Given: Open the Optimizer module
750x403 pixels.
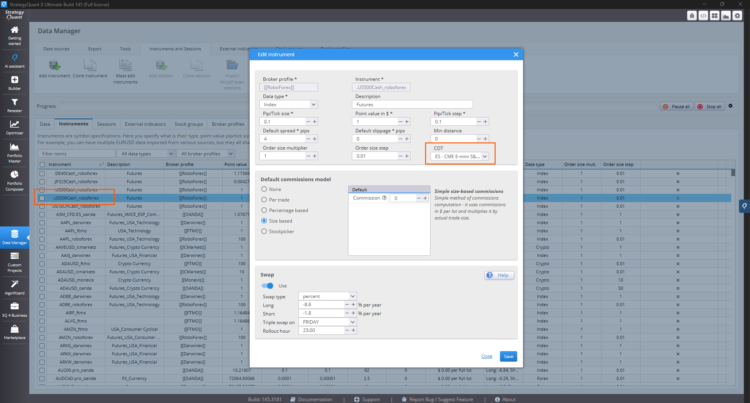Looking at the screenshot, I should [14, 128].
